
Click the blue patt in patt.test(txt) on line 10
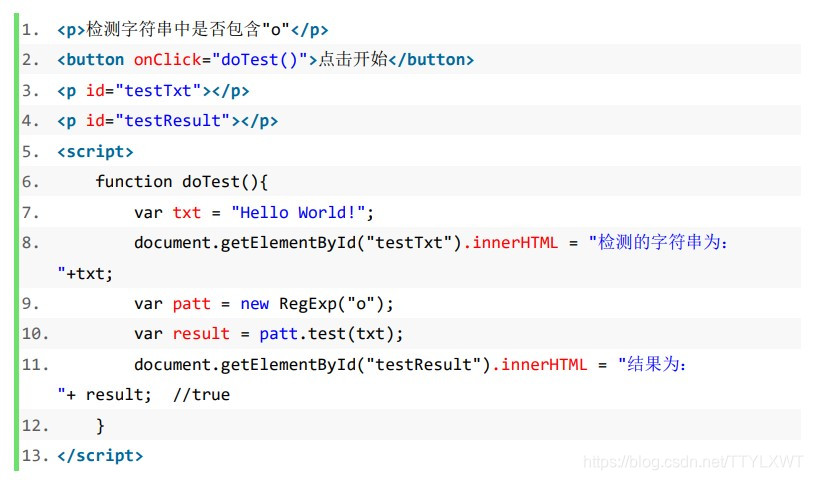coord(278,334)
